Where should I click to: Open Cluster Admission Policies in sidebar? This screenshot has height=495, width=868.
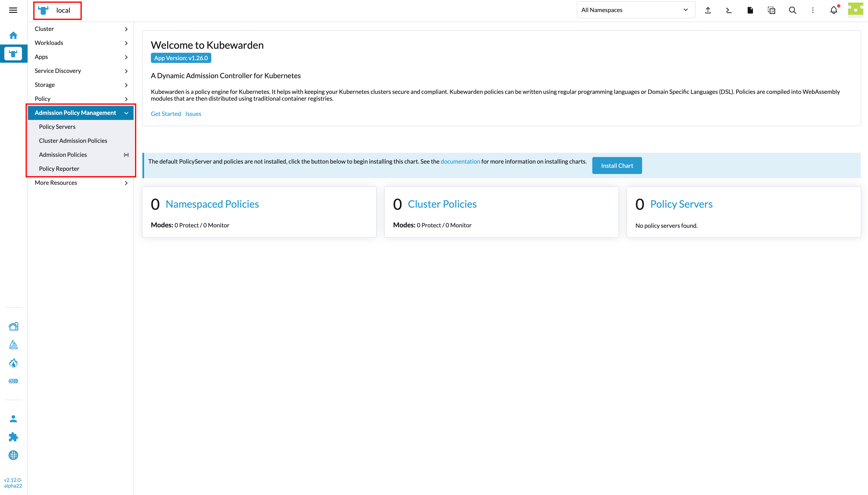click(81, 141)
